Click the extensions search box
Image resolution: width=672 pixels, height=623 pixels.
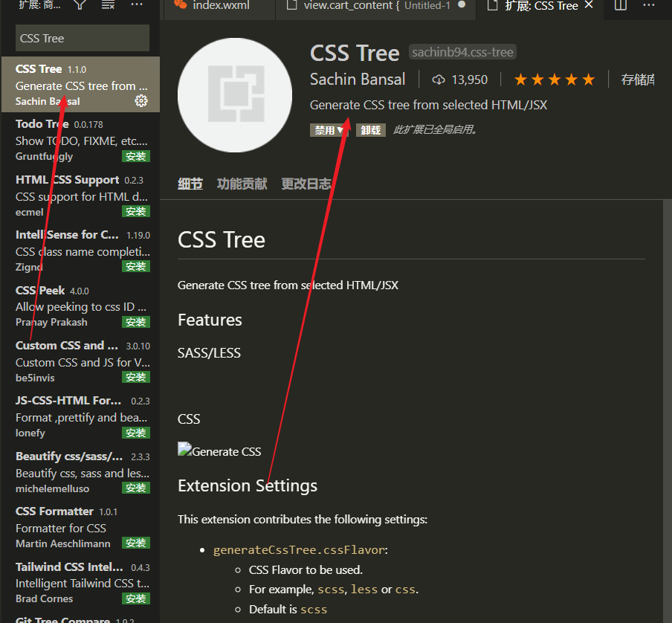[83, 38]
